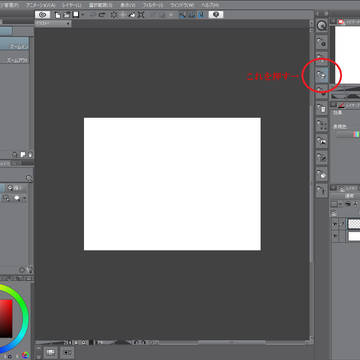Click the Navigator canvas preview thumbnail
The height and width of the screenshot is (360, 360).
(347, 54)
